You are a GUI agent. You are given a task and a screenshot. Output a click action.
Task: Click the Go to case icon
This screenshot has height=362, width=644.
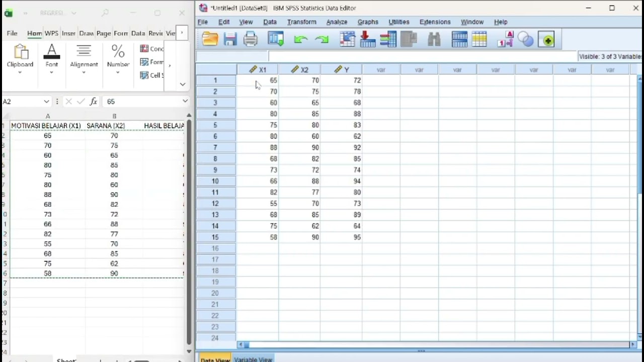[347, 39]
